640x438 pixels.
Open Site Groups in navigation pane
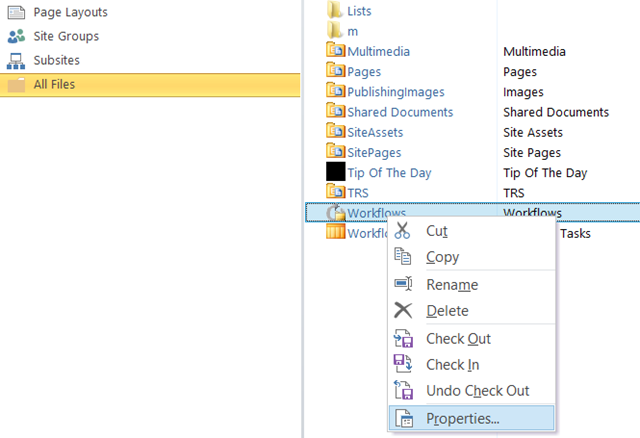(66, 36)
